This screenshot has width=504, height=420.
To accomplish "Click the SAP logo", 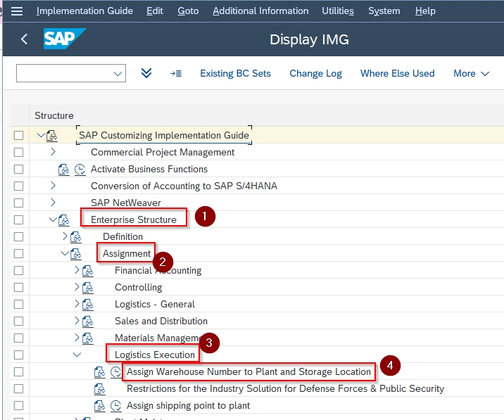I will (x=65, y=39).
